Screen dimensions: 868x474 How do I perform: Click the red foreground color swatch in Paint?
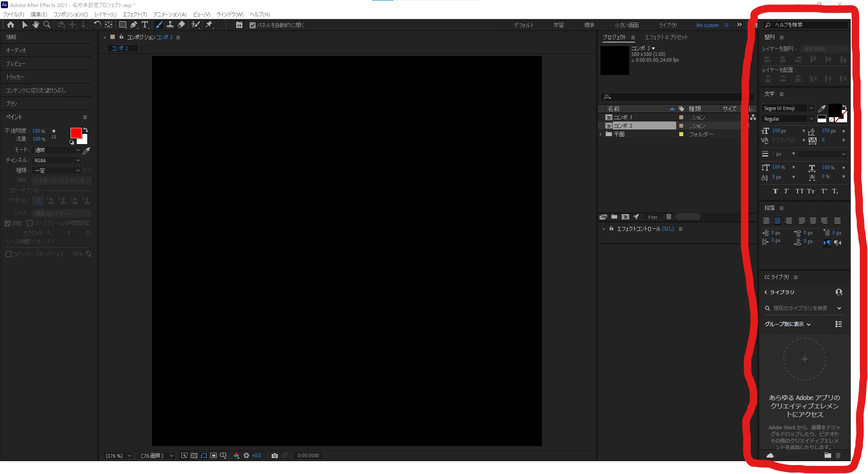(76, 133)
